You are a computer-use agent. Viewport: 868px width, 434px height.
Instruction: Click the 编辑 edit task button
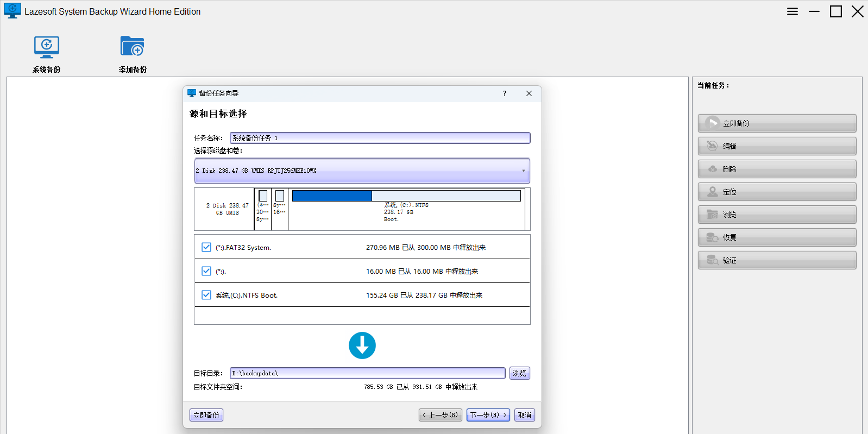(777, 146)
